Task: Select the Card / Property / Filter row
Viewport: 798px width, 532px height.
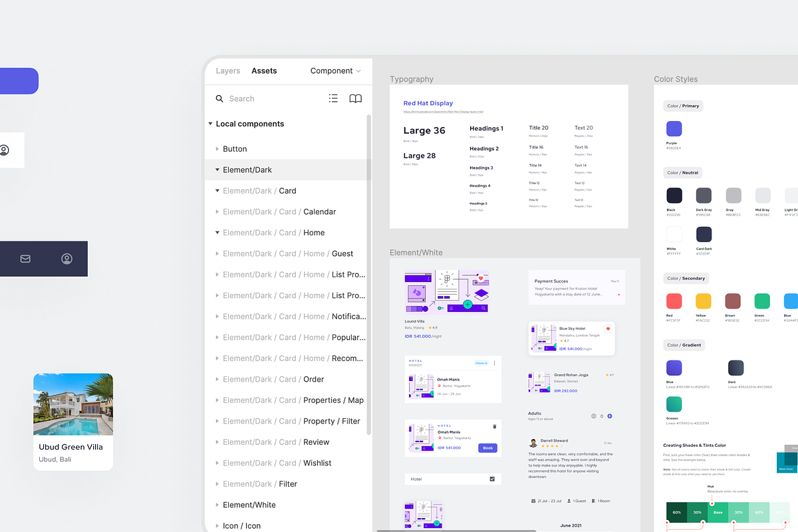Action: coord(289,421)
